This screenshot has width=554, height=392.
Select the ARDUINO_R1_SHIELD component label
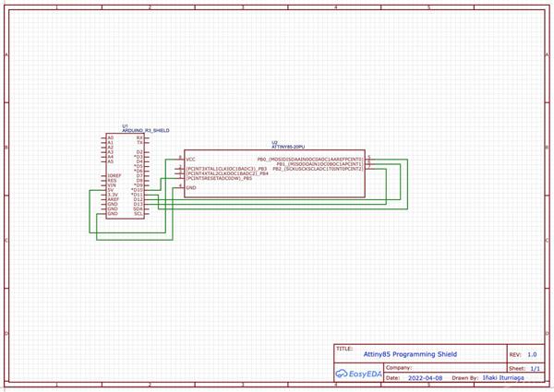coord(146,131)
